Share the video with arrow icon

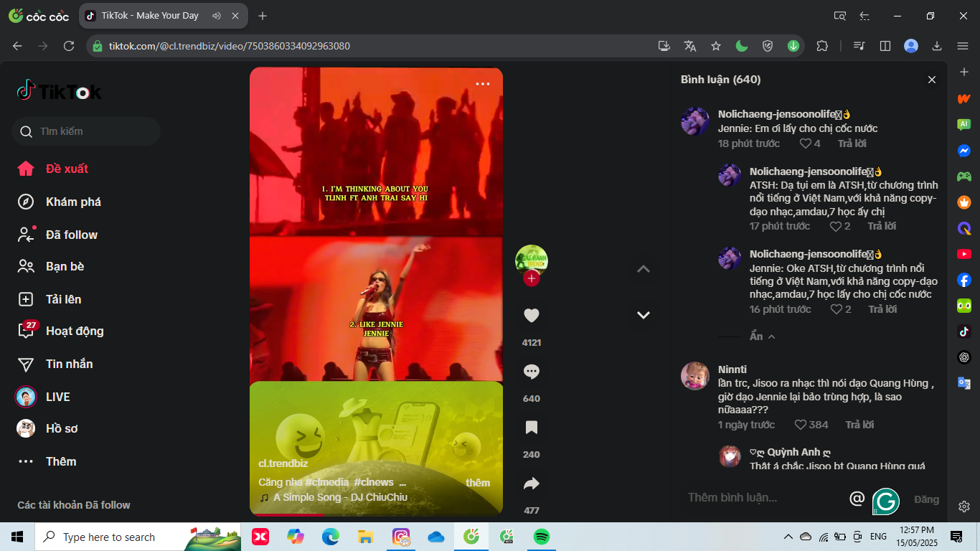(531, 484)
